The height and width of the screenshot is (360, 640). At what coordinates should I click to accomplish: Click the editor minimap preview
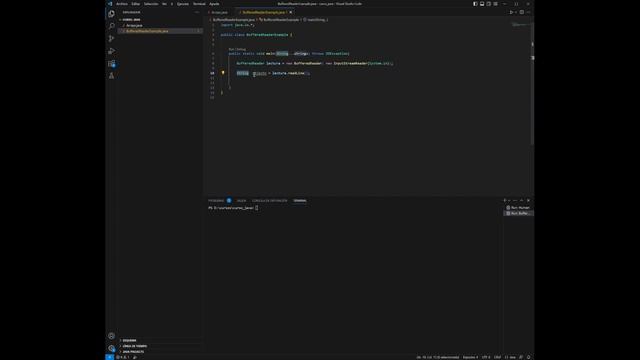coord(521,25)
